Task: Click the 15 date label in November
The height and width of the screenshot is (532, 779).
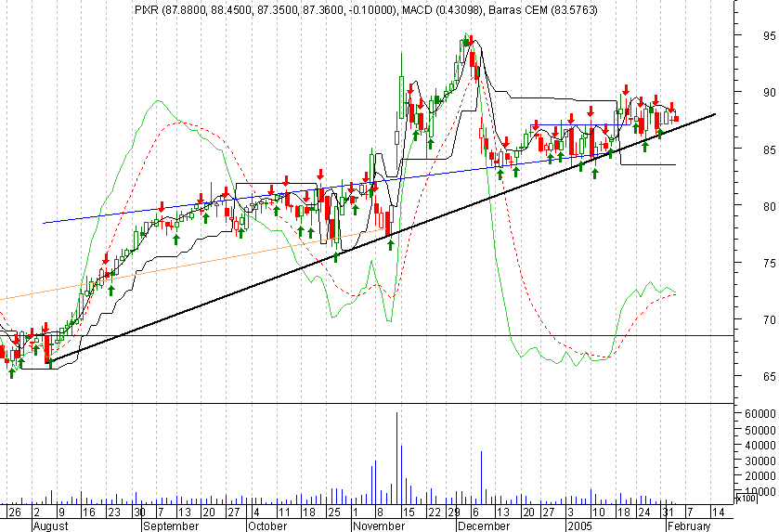Action: click(409, 513)
